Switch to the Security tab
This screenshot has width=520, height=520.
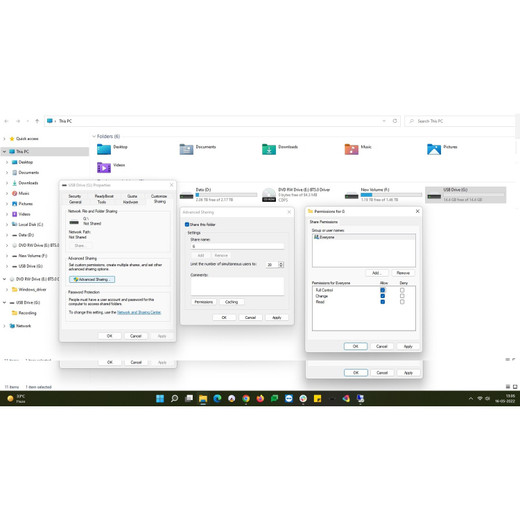75,196
